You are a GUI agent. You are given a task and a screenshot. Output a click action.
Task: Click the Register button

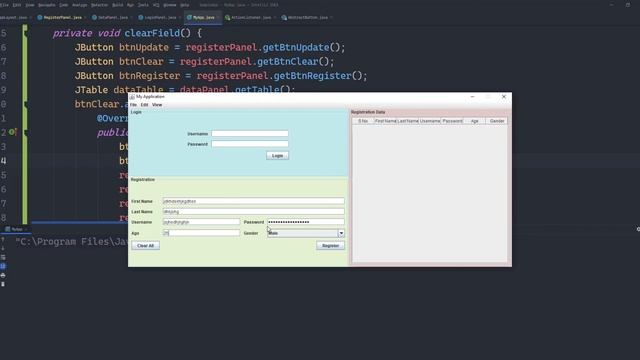pos(330,246)
